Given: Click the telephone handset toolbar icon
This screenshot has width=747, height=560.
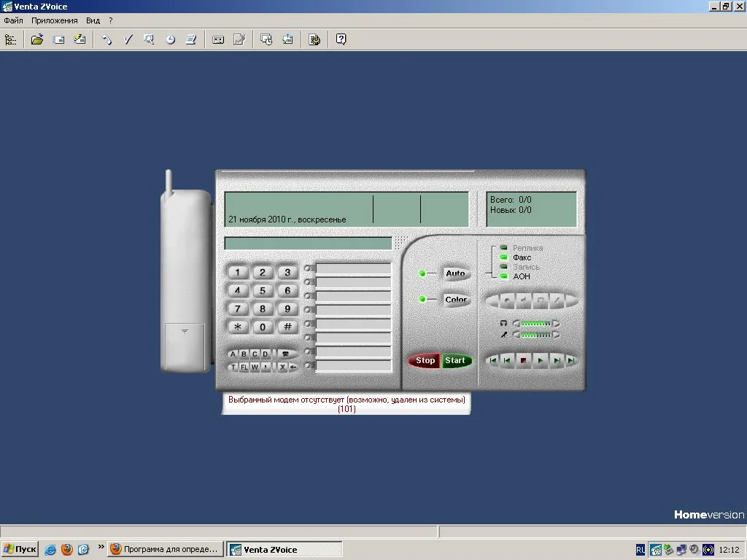Looking at the screenshot, I should [107, 39].
